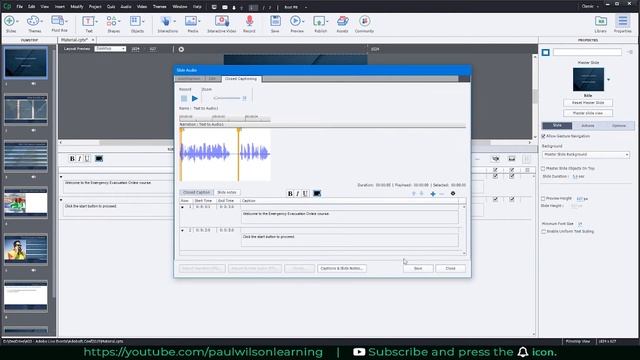Open the Audio menu

click(x=126, y=7)
